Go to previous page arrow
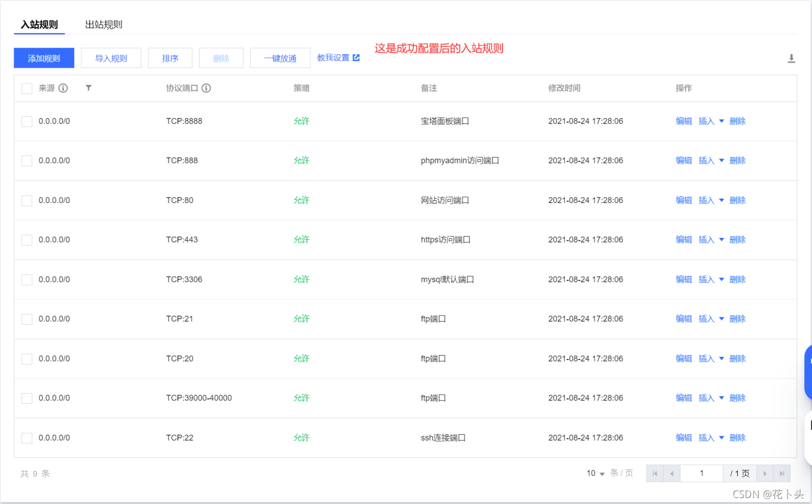Viewport: 812px width, 504px height. [x=672, y=474]
